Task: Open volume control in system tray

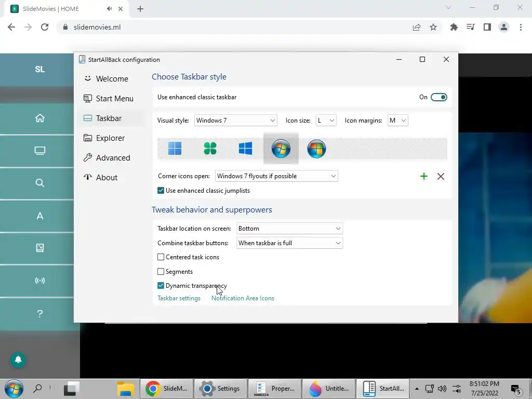Action: (442, 389)
